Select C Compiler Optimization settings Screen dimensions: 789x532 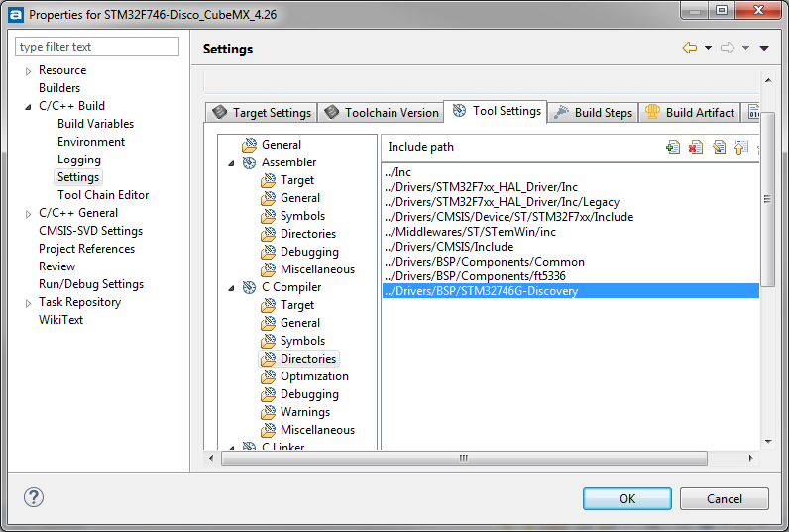pyautogui.click(x=314, y=376)
